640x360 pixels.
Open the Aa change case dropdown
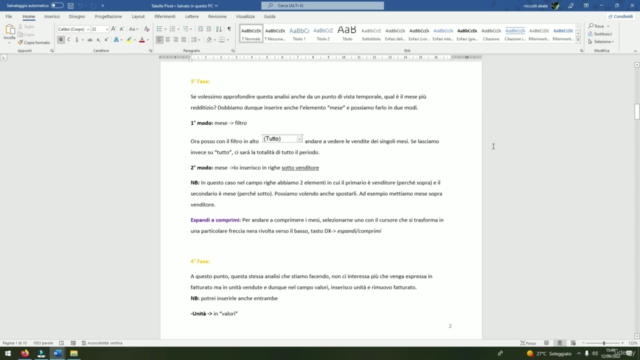tap(133, 29)
